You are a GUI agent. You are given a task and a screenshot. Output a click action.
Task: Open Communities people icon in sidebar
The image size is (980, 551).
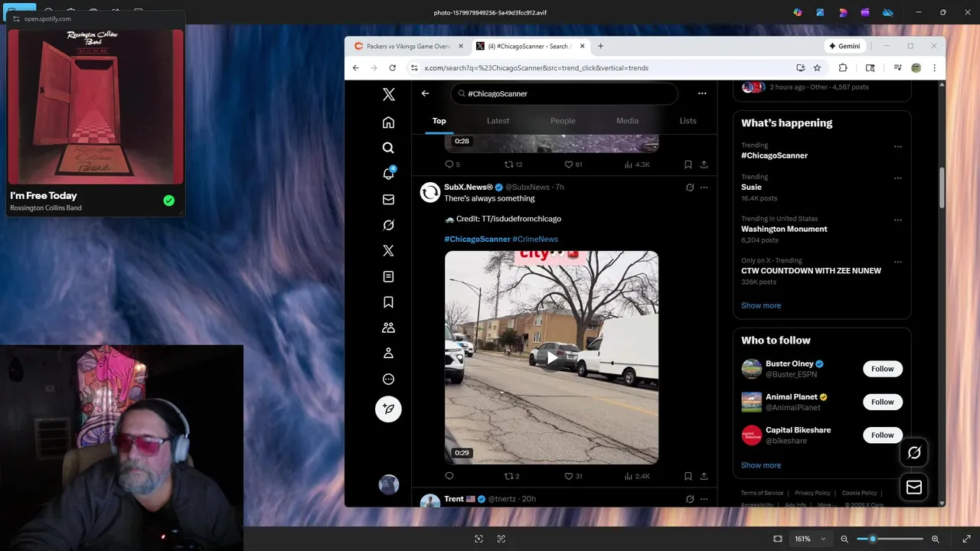point(388,328)
